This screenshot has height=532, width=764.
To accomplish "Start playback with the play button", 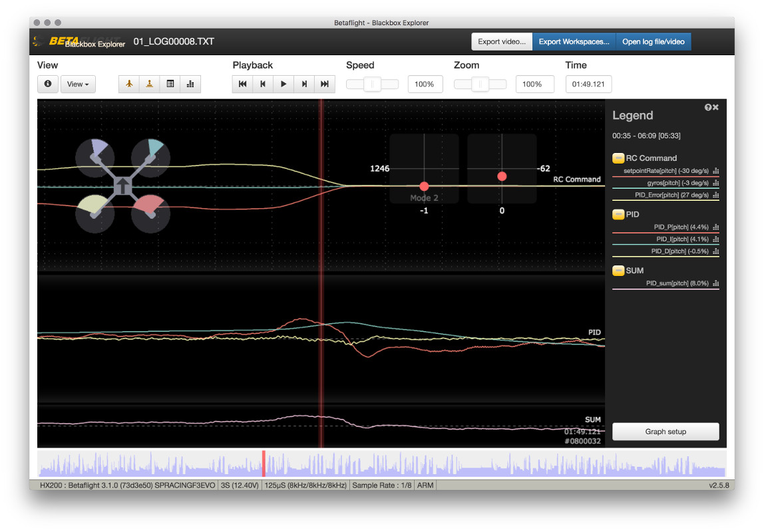I will 284,84.
